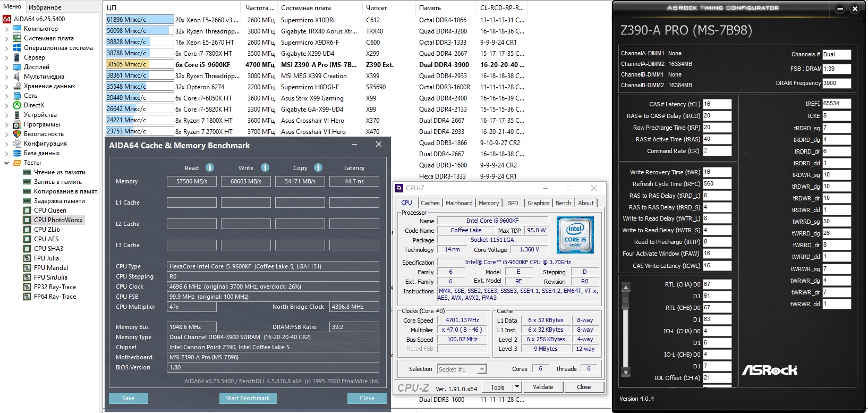Expand the Мультимедиа tree node
Image resolution: width=868 pixels, height=413 pixels.
click(6, 77)
